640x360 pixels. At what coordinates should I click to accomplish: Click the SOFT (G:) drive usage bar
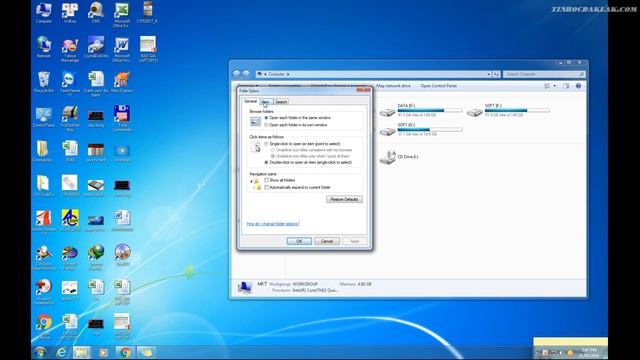pos(430,129)
